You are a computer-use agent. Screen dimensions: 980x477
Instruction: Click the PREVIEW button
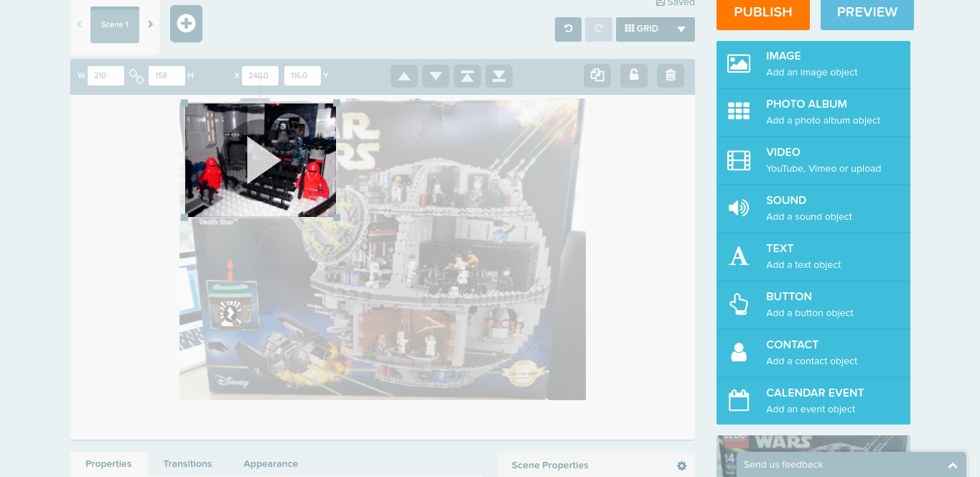(x=867, y=13)
